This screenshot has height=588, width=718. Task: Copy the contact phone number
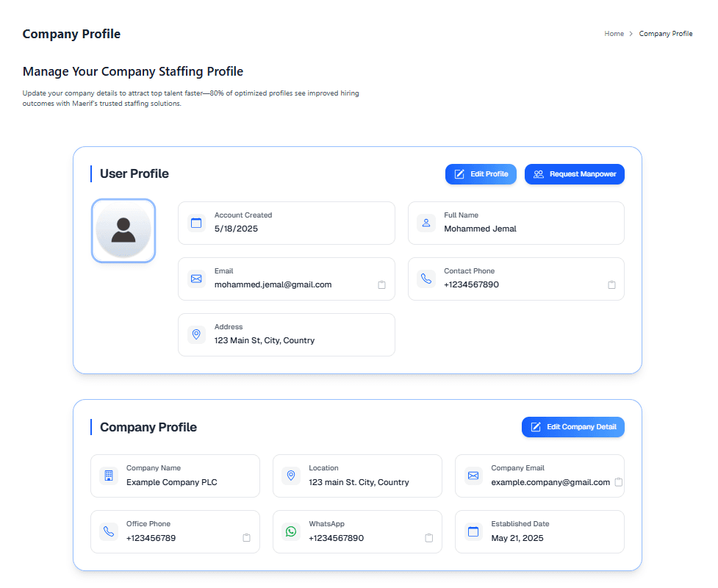point(611,285)
